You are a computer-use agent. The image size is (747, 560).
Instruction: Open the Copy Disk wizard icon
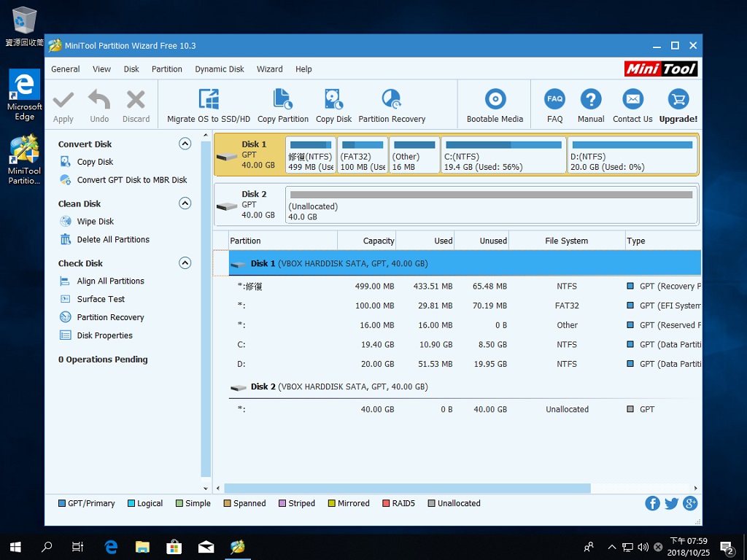[333, 99]
